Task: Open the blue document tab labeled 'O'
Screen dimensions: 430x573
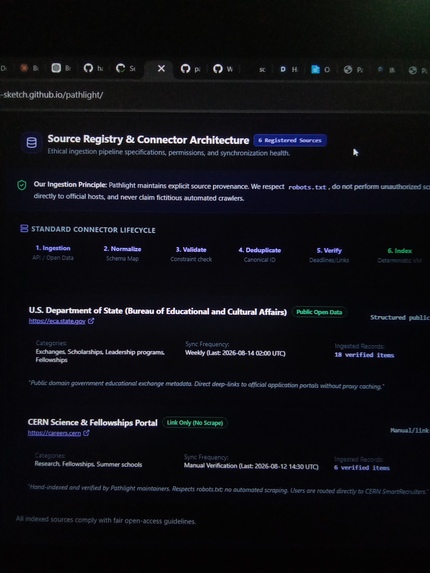Action: click(x=320, y=69)
